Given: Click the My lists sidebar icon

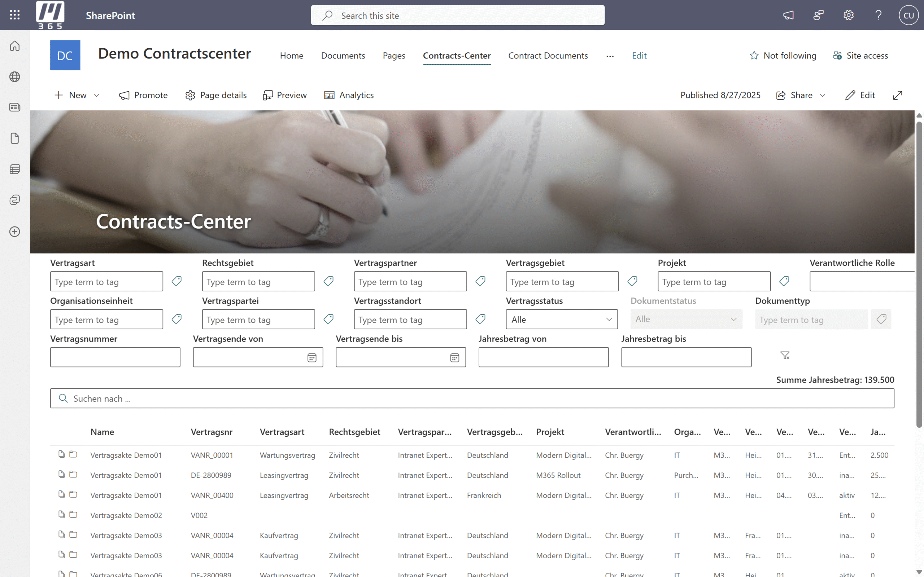Looking at the screenshot, I should (x=14, y=169).
